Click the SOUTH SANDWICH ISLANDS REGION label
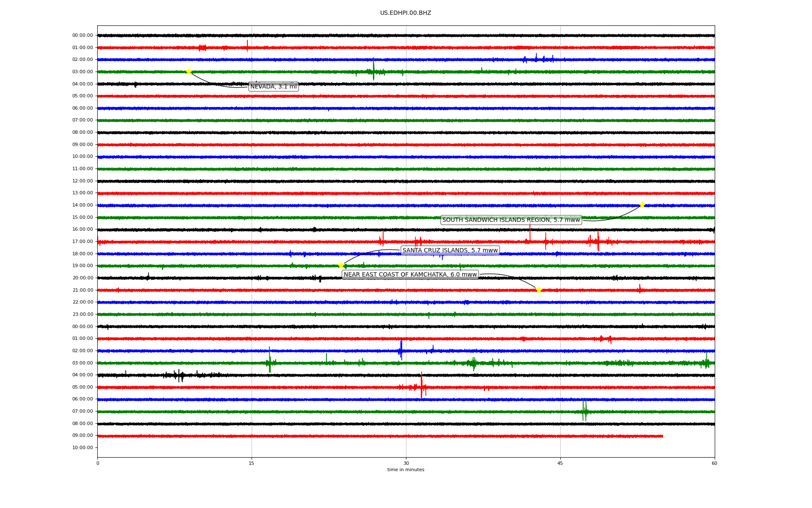Screen dimensions: 812x508 tap(511, 220)
